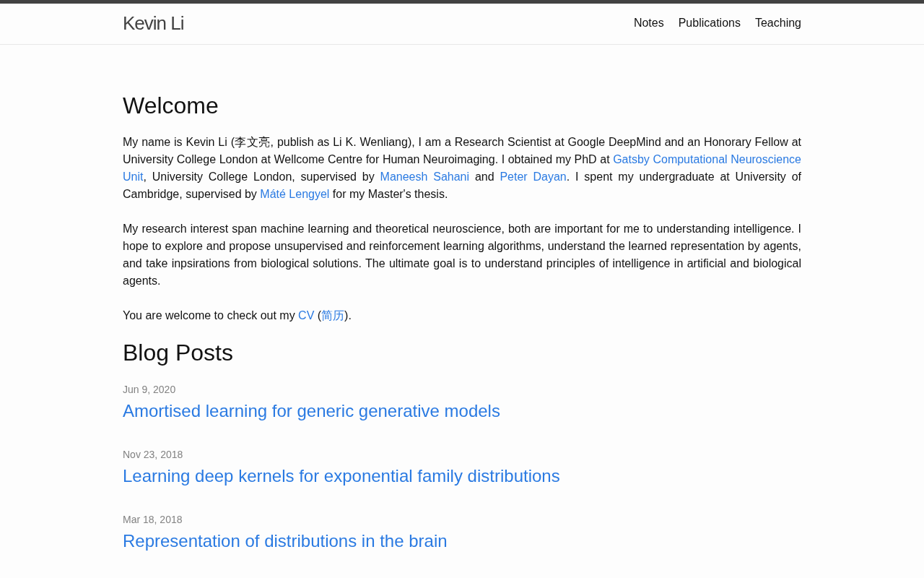
Task: Click the Blog Posts heading
Action: (x=178, y=353)
